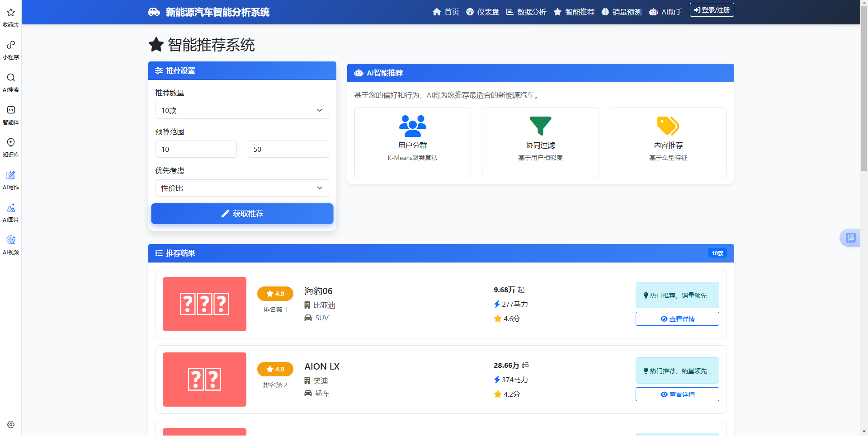Click the 用户分群 people icon
The image size is (868, 436).
pos(413,126)
